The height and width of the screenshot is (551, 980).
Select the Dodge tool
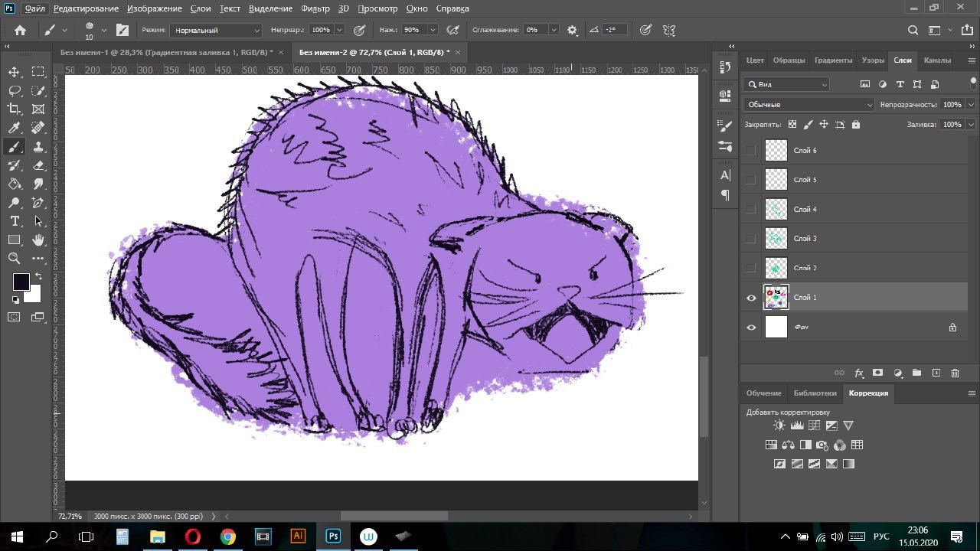[14, 203]
